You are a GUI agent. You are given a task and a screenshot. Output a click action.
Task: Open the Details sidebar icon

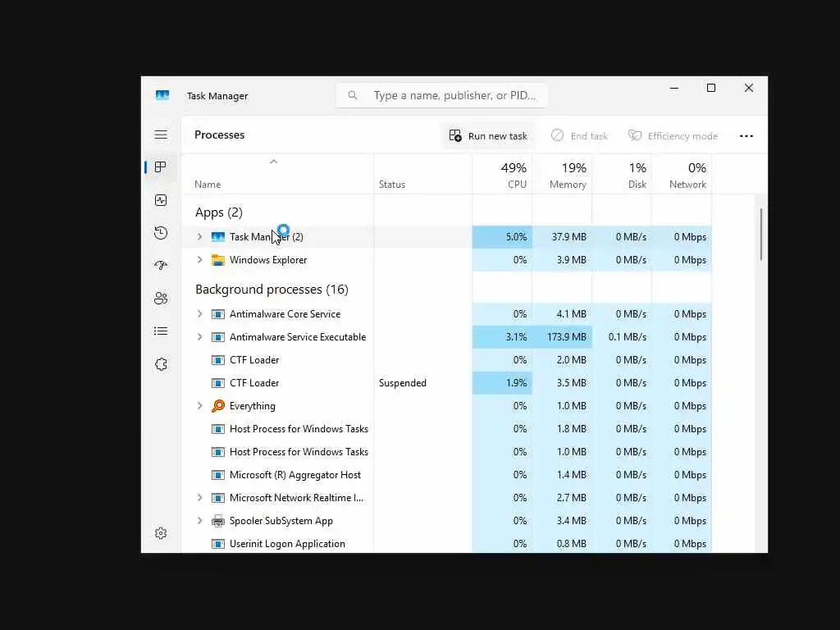(161, 331)
